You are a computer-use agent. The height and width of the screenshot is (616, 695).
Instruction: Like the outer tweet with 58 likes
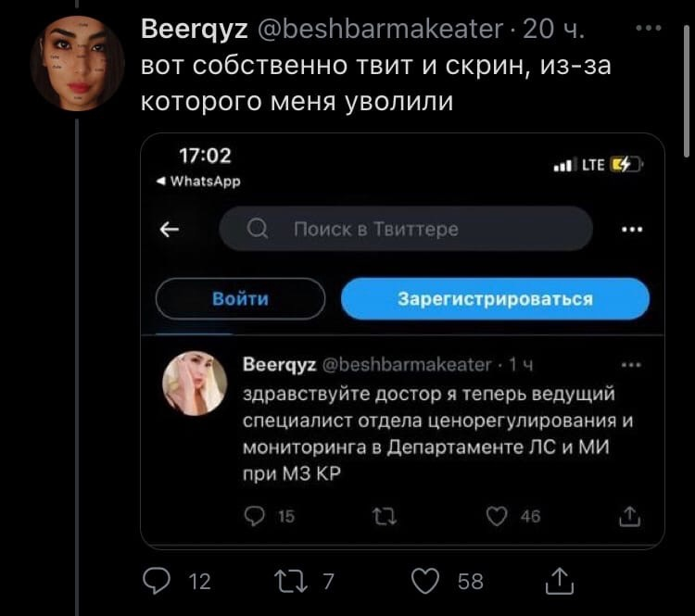424,581
